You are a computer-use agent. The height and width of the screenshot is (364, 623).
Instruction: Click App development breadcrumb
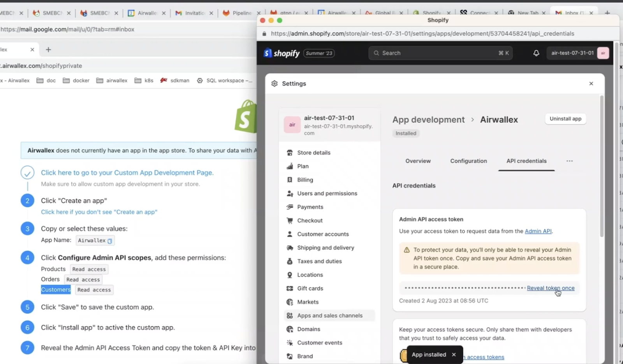tap(428, 120)
